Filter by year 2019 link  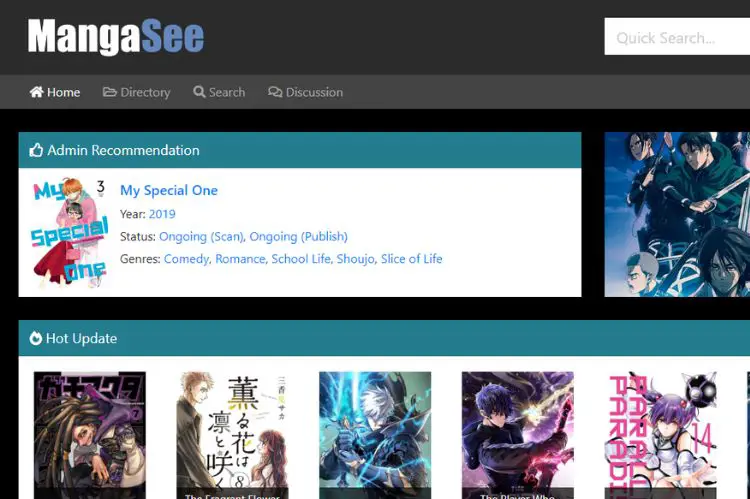pos(162,214)
